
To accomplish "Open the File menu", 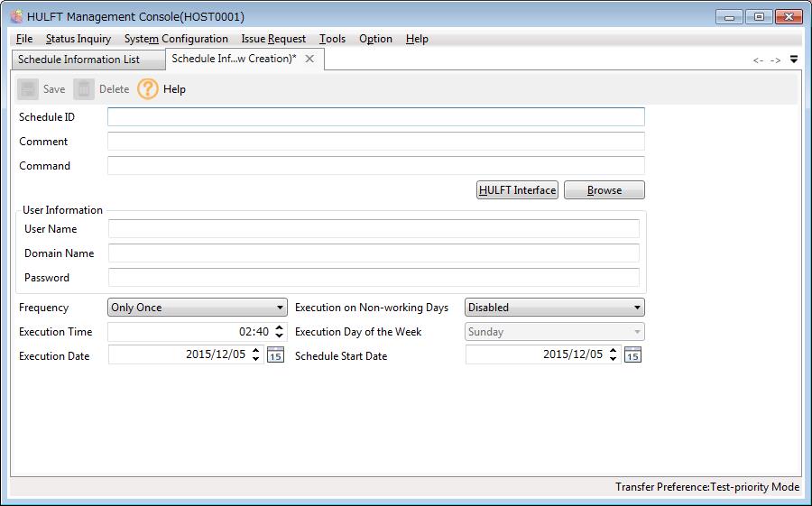I will click(24, 39).
